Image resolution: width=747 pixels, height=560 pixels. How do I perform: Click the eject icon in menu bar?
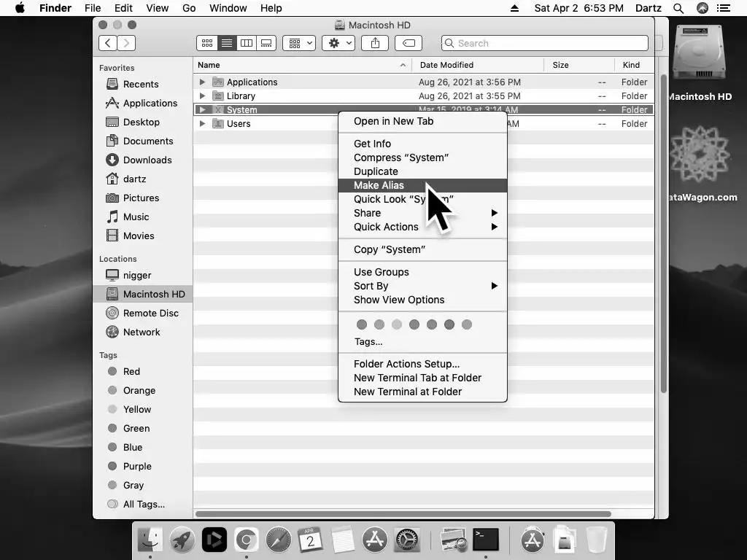(514, 8)
